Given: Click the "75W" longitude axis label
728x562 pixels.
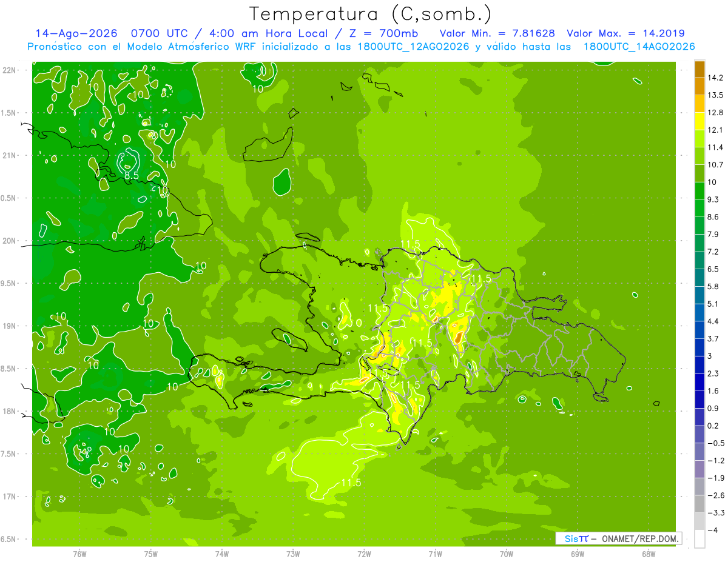Looking at the screenshot, I should (151, 554).
